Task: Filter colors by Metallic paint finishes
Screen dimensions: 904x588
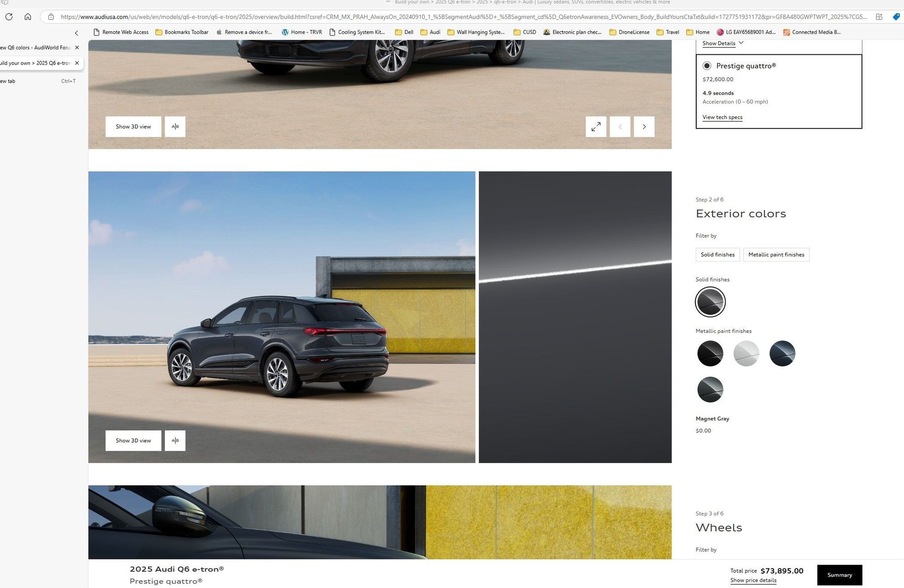Action: tap(776, 254)
